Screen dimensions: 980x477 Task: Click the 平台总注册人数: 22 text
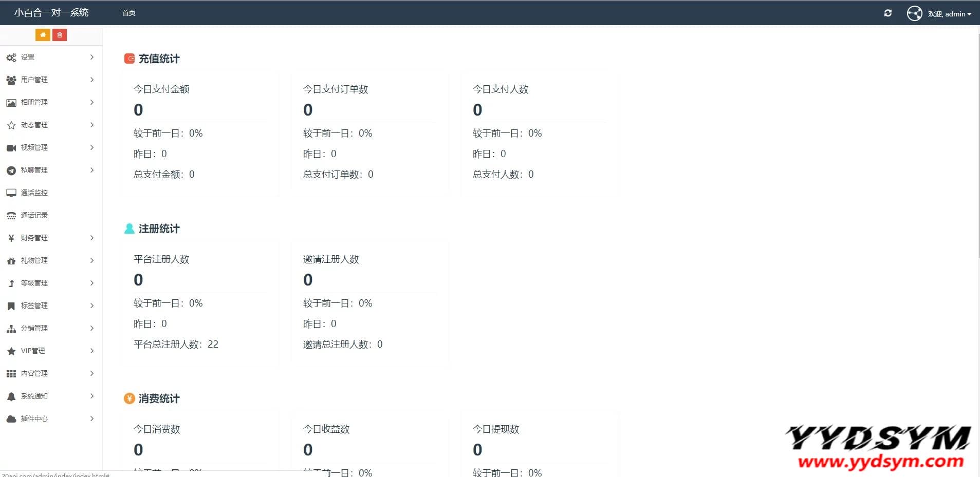coord(176,345)
